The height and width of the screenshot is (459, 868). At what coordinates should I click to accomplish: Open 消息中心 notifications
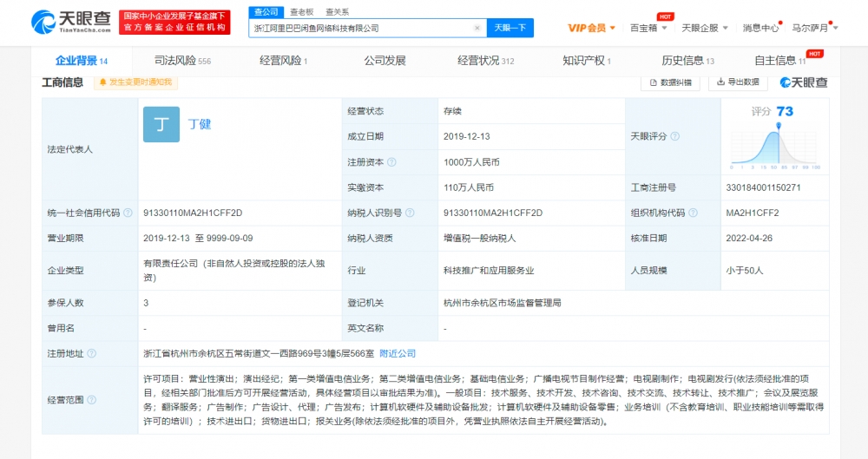(x=760, y=28)
